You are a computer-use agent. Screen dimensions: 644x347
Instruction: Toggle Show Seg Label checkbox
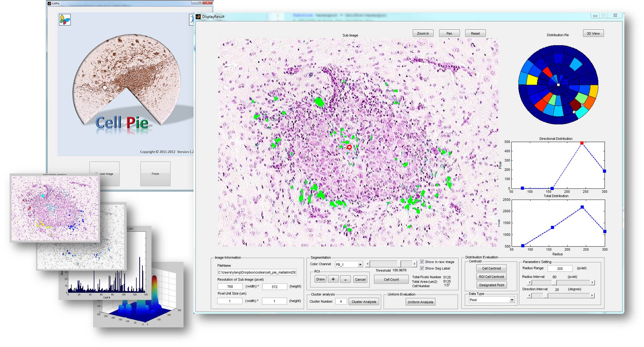tap(422, 268)
